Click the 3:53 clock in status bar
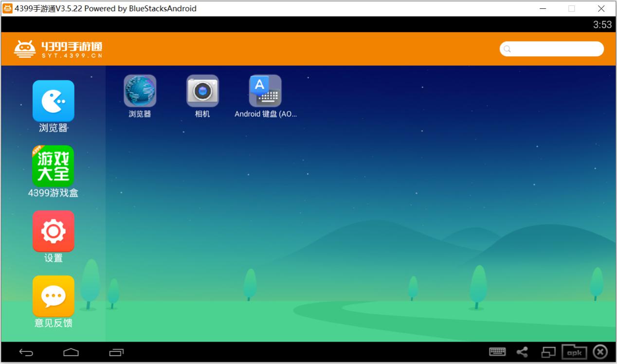 [x=602, y=25]
